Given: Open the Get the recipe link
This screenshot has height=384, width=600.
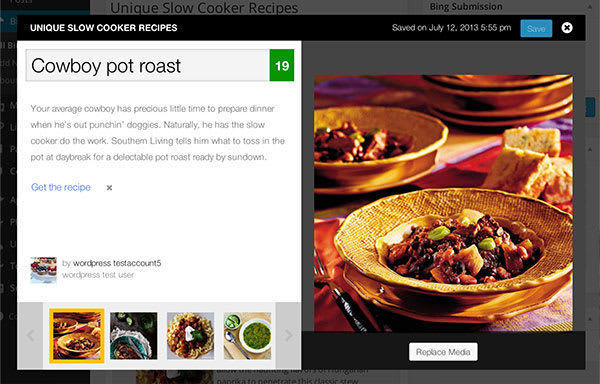Looking at the screenshot, I should 61,187.
